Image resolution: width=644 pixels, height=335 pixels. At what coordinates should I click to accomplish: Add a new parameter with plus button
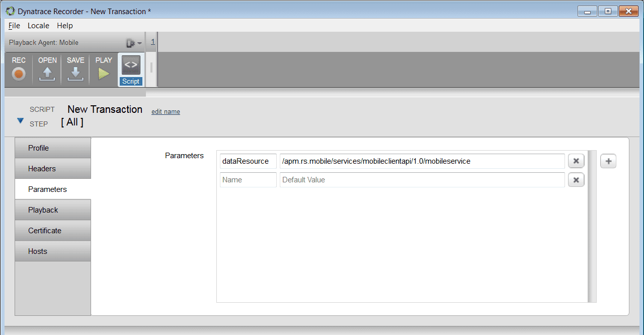(x=608, y=161)
